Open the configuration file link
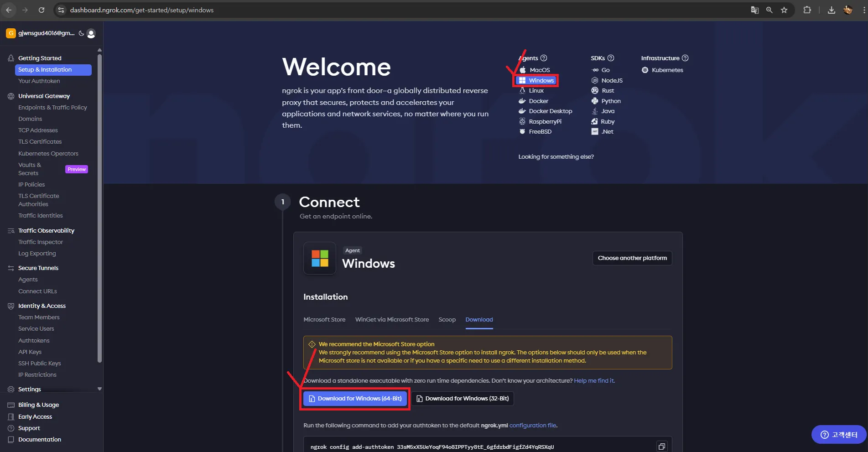The image size is (868, 452). pyautogui.click(x=533, y=425)
